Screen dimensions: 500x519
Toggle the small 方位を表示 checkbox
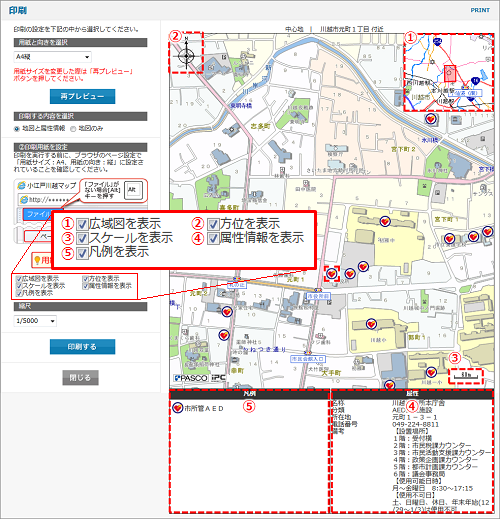(85, 279)
